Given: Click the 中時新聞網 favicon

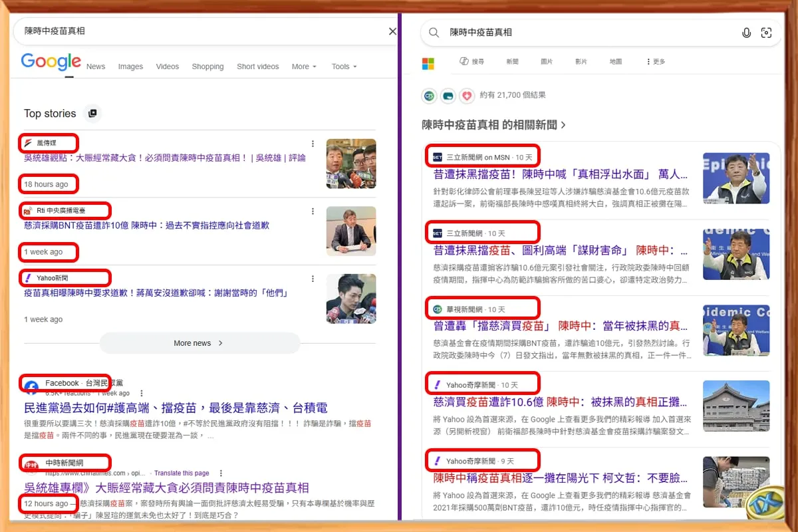Looking at the screenshot, I should 31,465.
